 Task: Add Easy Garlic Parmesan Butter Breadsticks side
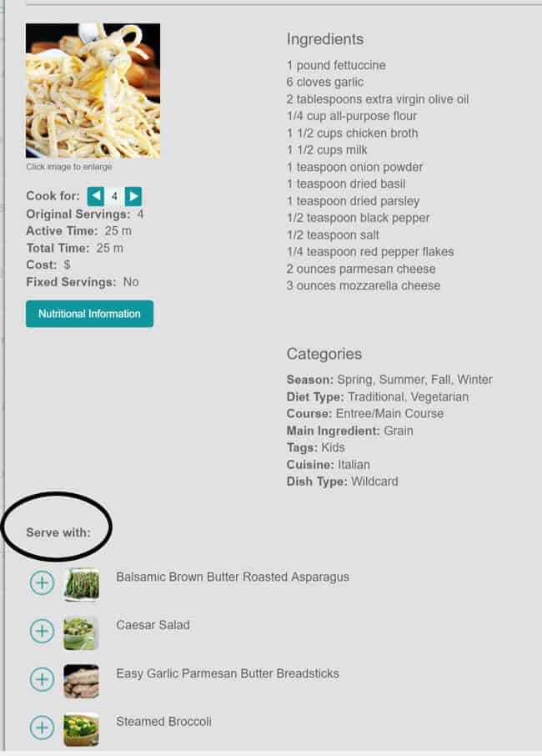click(x=42, y=679)
